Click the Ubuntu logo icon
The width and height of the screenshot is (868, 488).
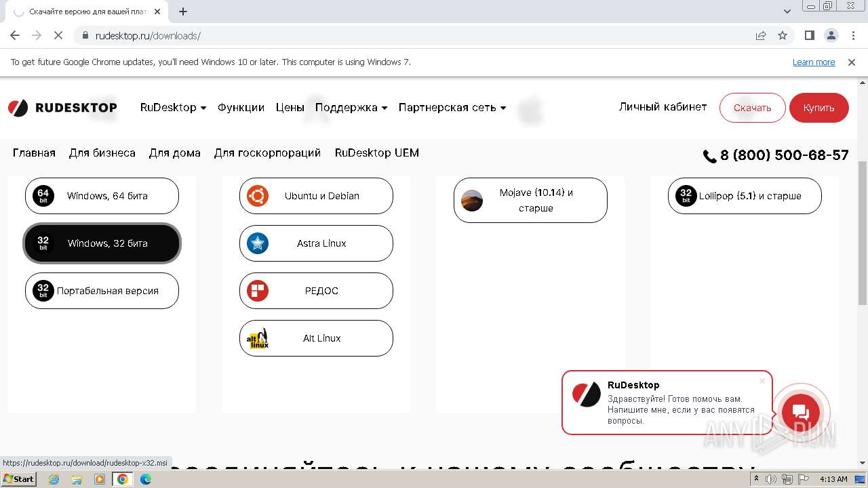click(x=258, y=196)
